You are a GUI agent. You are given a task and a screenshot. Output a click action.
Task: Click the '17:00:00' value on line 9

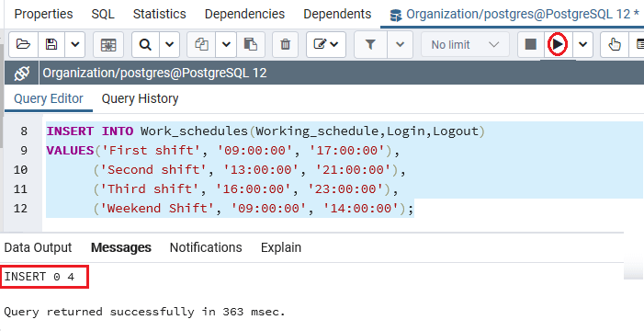coord(348,151)
